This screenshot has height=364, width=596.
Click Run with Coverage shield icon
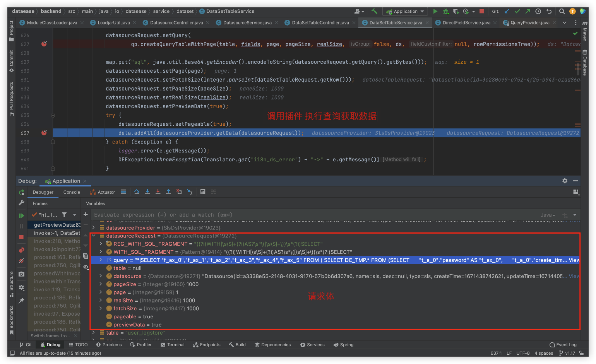(456, 11)
